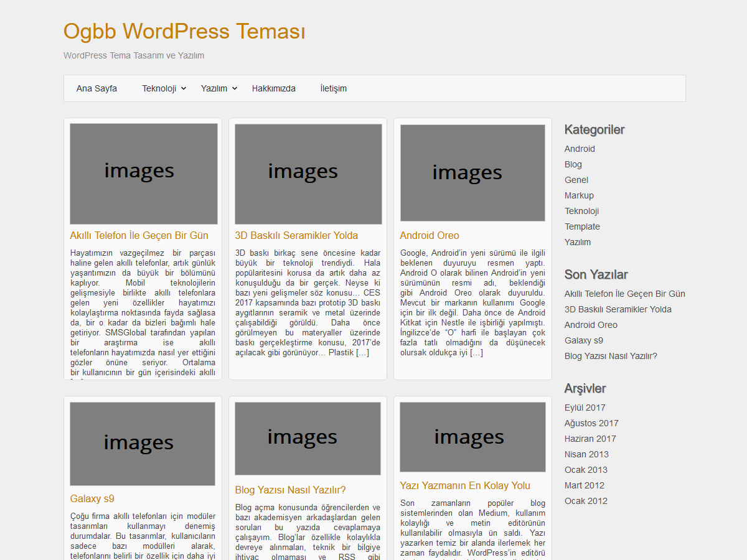
Task: Open Galaxy s9 in Son Yazılar list
Action: pyautogui.click(x=583, y=340)
